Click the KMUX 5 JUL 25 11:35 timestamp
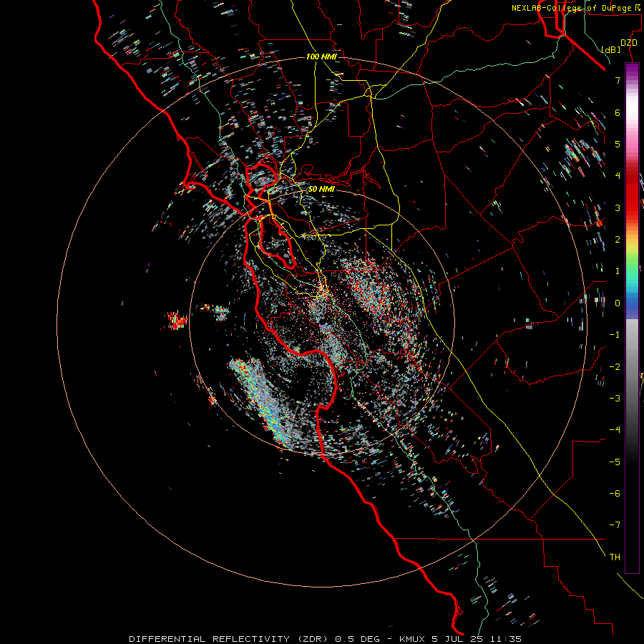The width and height of the screenshot is (644, 644). pyautogui.click(x=460, y=639)
